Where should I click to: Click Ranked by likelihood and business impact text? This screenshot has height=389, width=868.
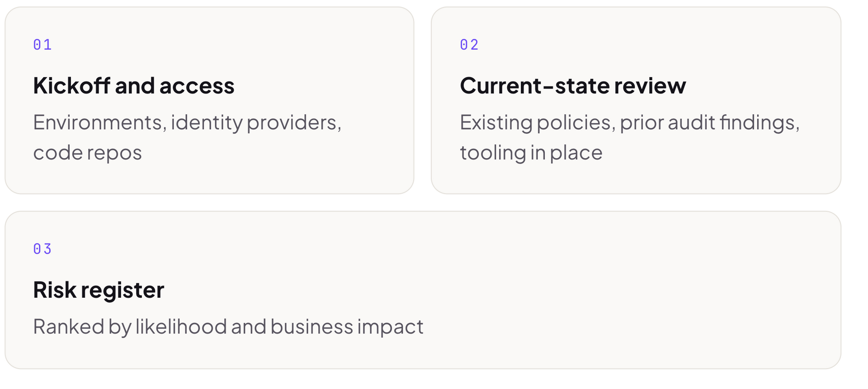tap(228, 327)
